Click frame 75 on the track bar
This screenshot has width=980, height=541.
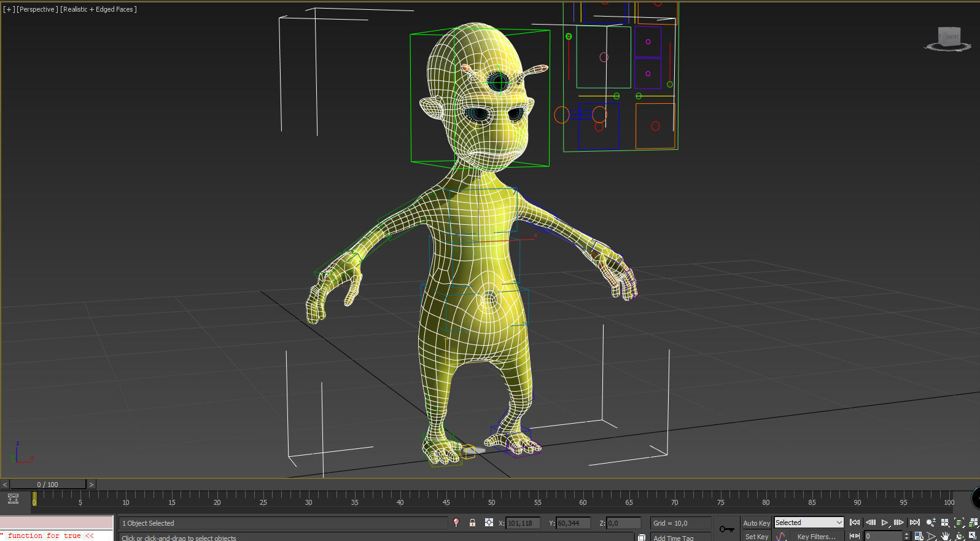pos(721,502)
